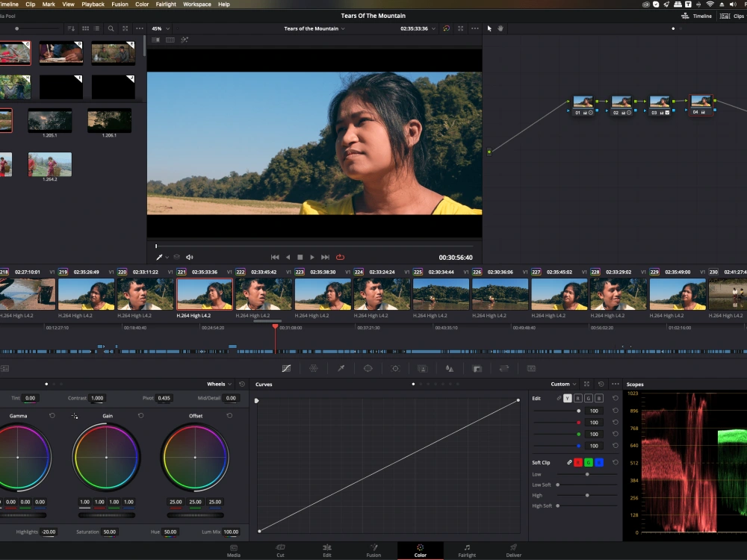Show the Timeline panel button
The height and width of the screenshot is (560, 747).
pos(696,16)
